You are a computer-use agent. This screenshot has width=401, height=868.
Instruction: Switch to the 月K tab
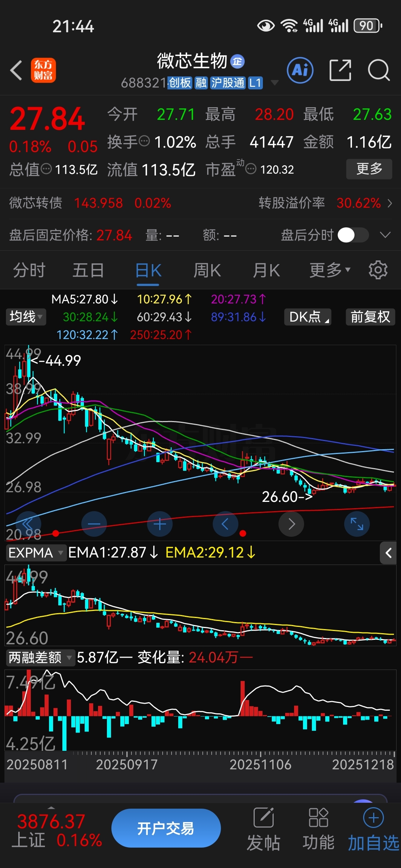click(x=266, y=270)
